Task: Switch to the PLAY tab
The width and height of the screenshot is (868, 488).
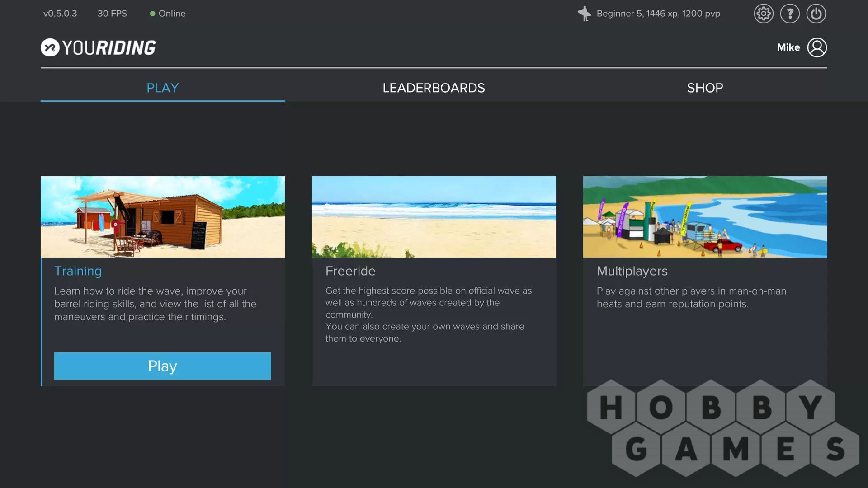Action: tap(163, 88)
